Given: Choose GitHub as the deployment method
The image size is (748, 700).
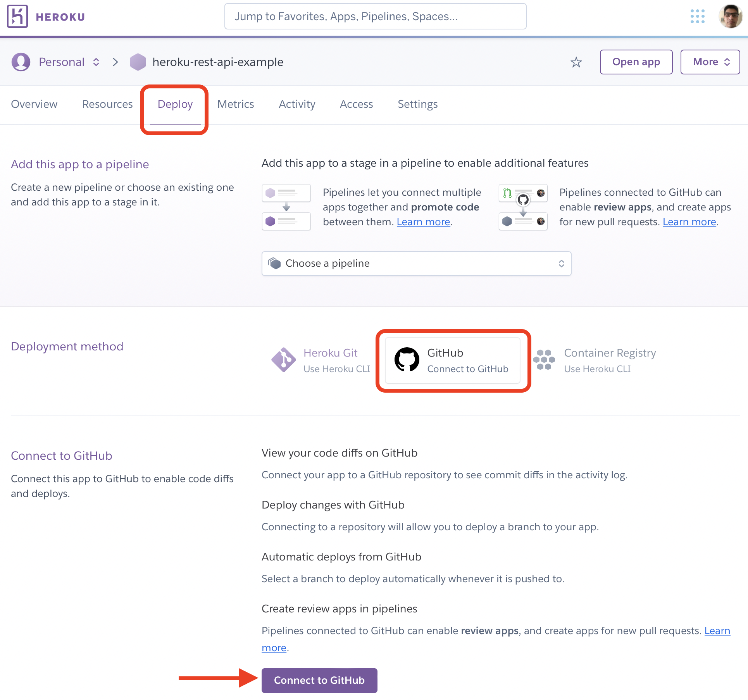Looking at the screenshot, I should [x=452, y=360].
